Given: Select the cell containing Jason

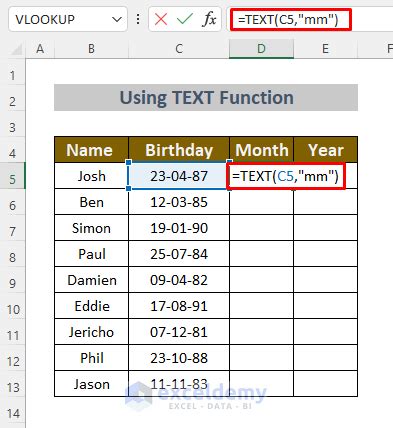Looking at the screenshot, I should pyautogui.click(x=91, y=384).
